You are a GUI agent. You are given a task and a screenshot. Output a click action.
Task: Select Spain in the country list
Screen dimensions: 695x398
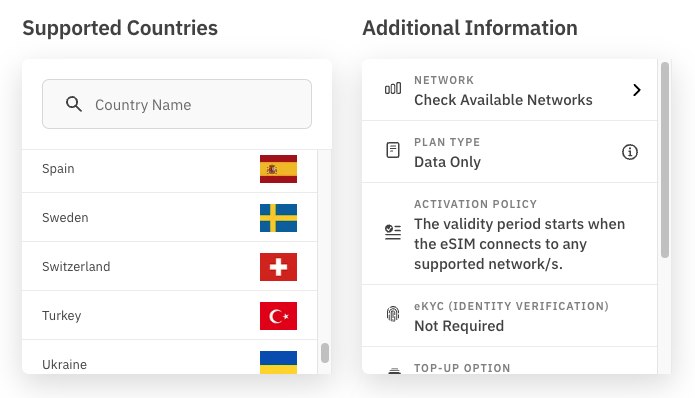point(170,171)
